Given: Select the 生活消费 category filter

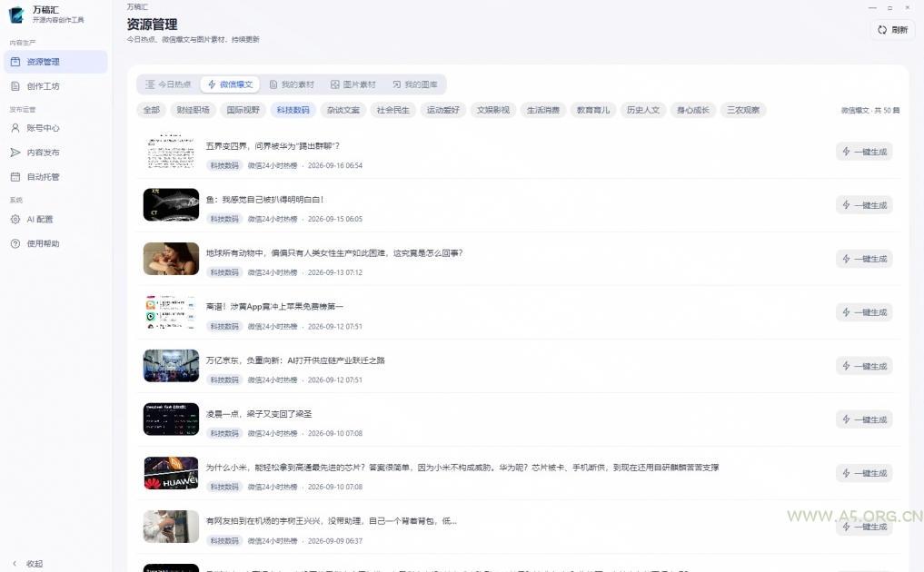Looking at the screenshot, I should pos(543,110).
